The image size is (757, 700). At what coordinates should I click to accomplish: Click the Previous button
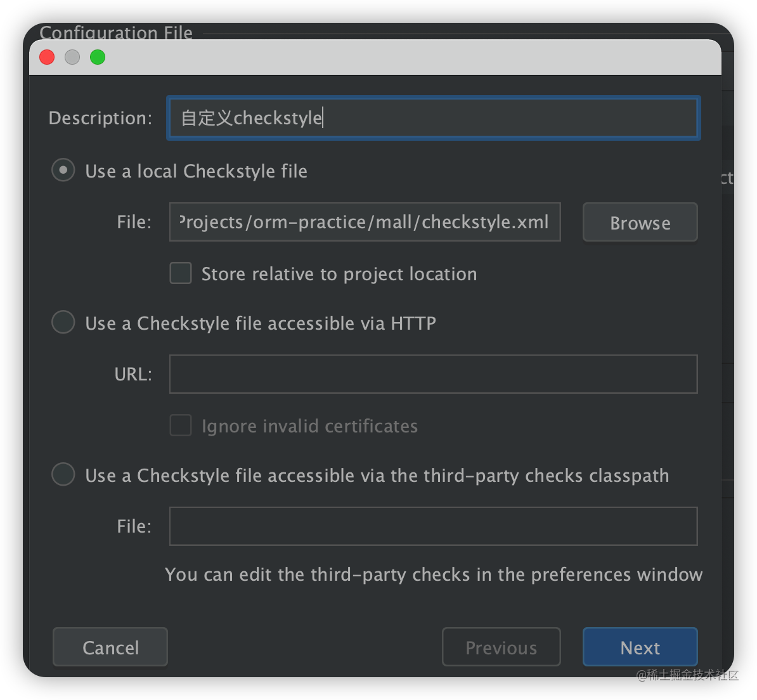point(501,647)
